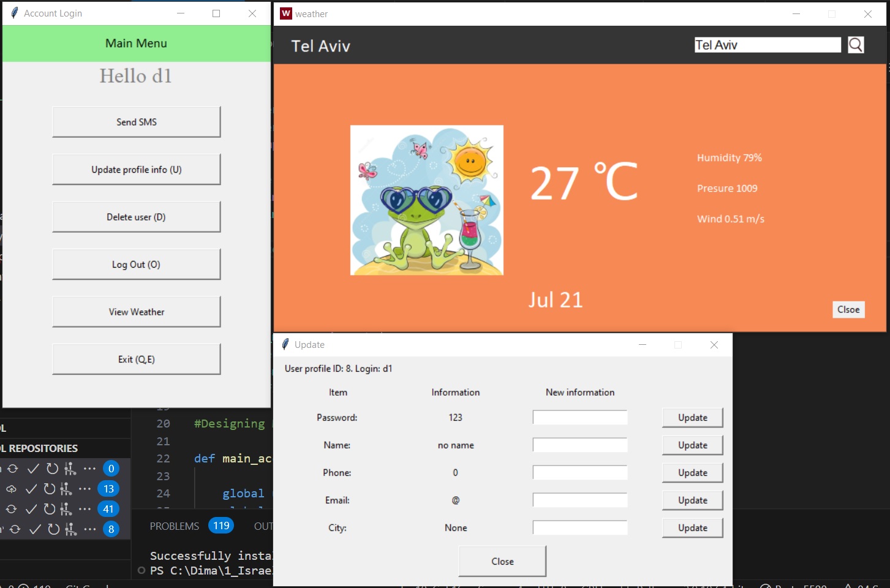Screen dimensions: 890x588
Task: Click the frog weather illustration
Action: (427, 200)
